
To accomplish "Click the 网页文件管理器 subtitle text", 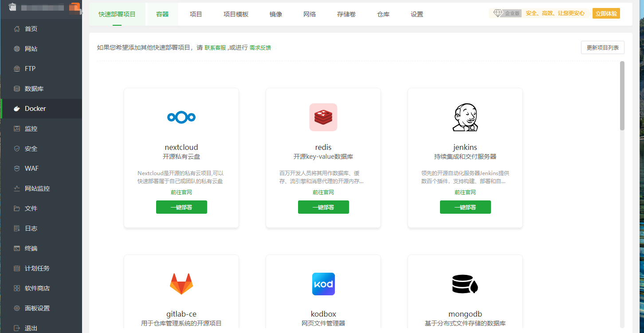I will [x=323, y=323].
